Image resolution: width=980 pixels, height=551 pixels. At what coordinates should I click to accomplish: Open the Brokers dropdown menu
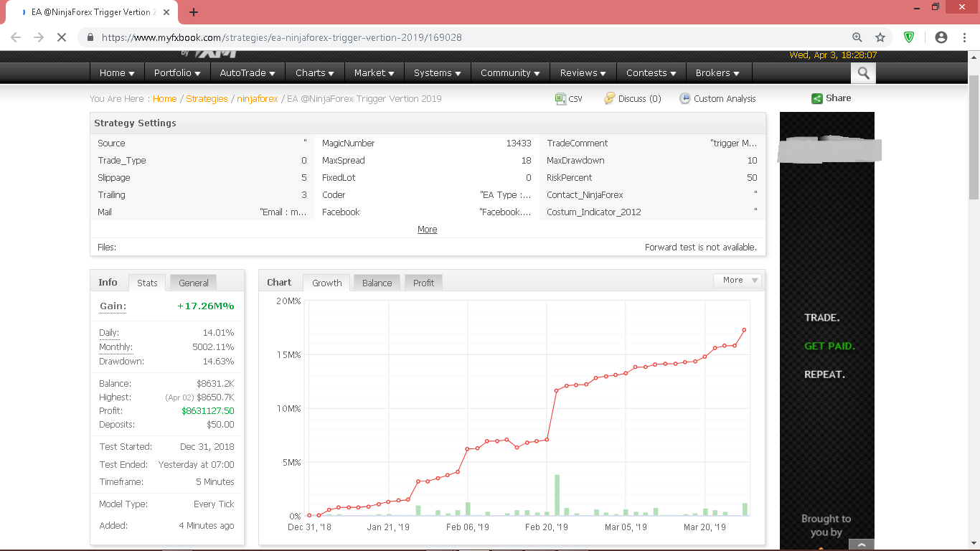tap(718, 72)
